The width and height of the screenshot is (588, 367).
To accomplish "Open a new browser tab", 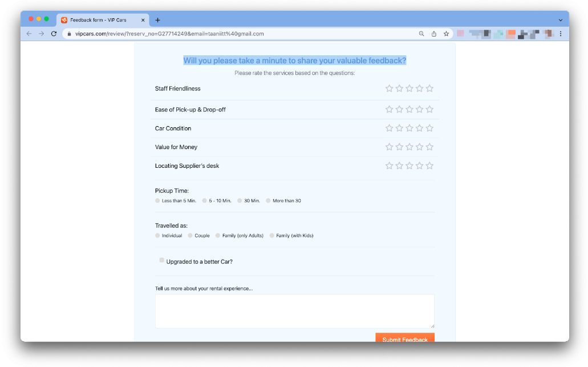I will pyautogui.click(x=157, y=21).
